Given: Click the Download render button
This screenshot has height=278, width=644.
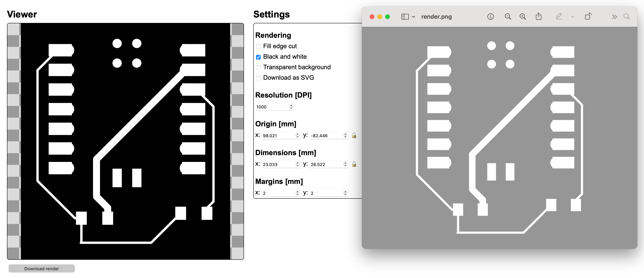Looking at the screenshot, I should coord(41,268).
